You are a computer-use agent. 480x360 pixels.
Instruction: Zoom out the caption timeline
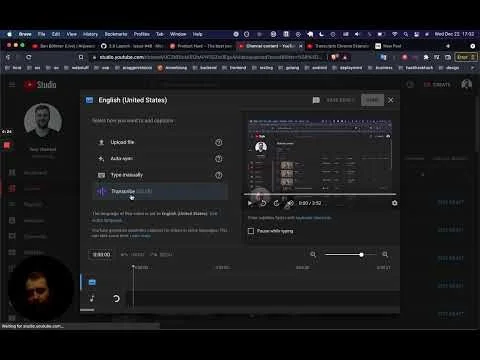coord(313,255)
